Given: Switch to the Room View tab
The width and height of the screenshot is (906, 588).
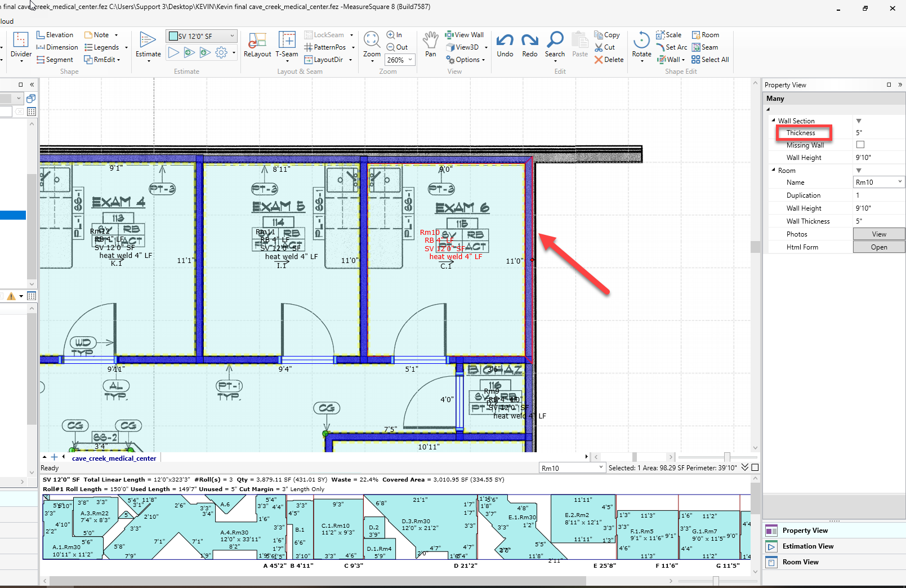Looking at the screenshot, I should [800, 562].
